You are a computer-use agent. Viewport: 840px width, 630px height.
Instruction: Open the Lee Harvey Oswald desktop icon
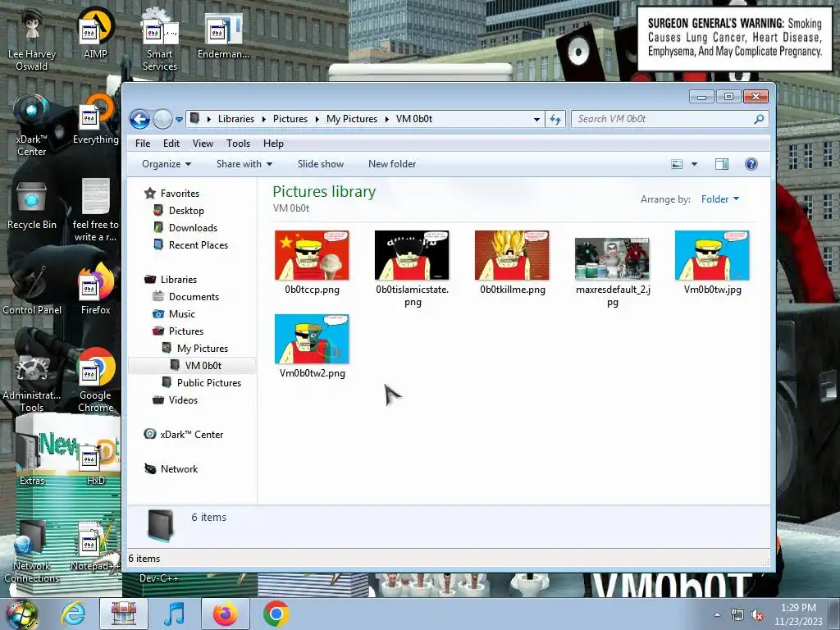pos(32,40)
